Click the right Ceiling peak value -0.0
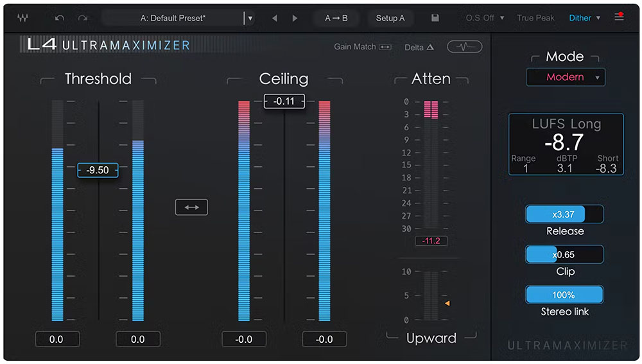Viewport: 642px width, 364px height. (324, 339)
